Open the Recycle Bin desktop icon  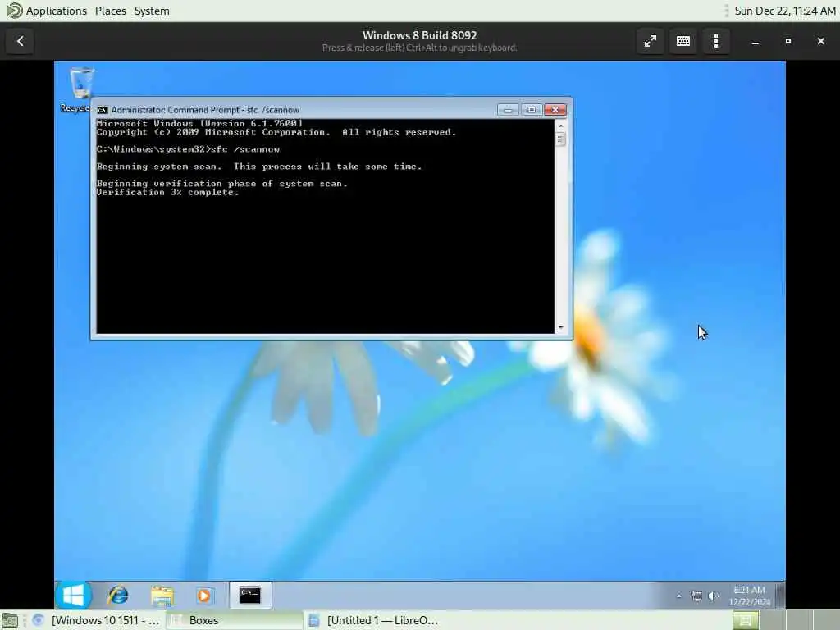click(x=80, y=89)
